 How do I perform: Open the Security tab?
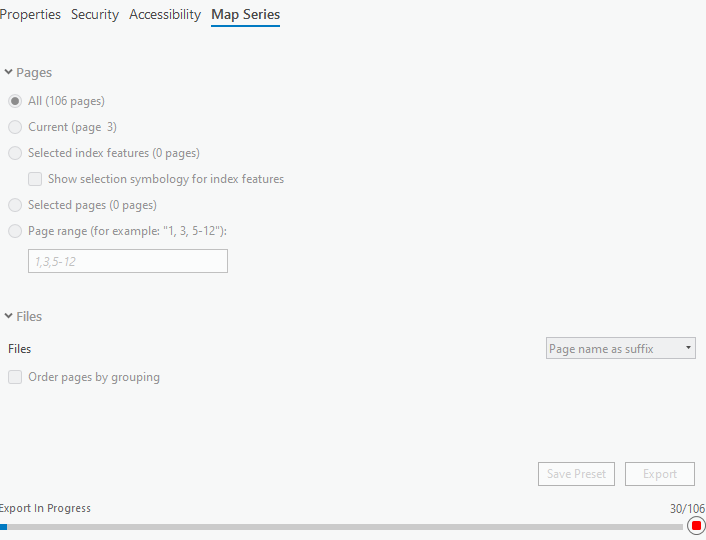95,15
